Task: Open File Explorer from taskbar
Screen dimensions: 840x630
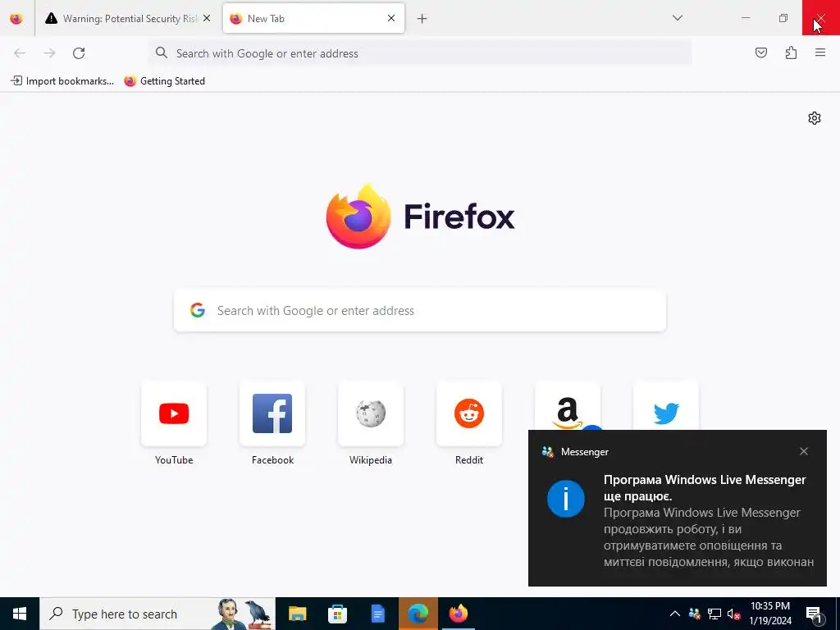Action: tap(297, 614)
